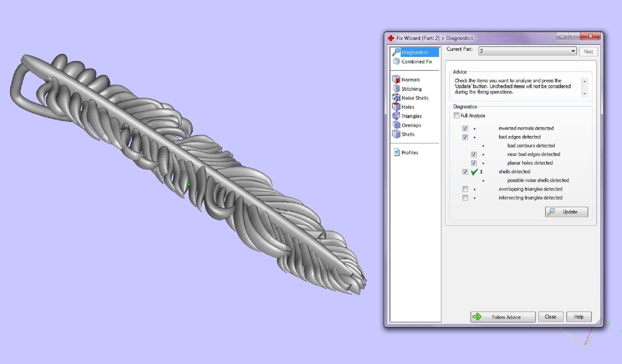Open Help for the Fix Wizard
Screen dimensions: 622x364
[x=579, y=317]
